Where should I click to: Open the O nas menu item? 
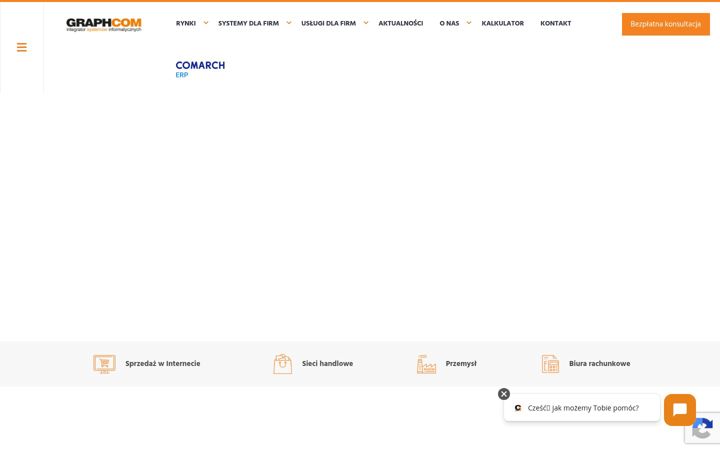pos(449,23)
